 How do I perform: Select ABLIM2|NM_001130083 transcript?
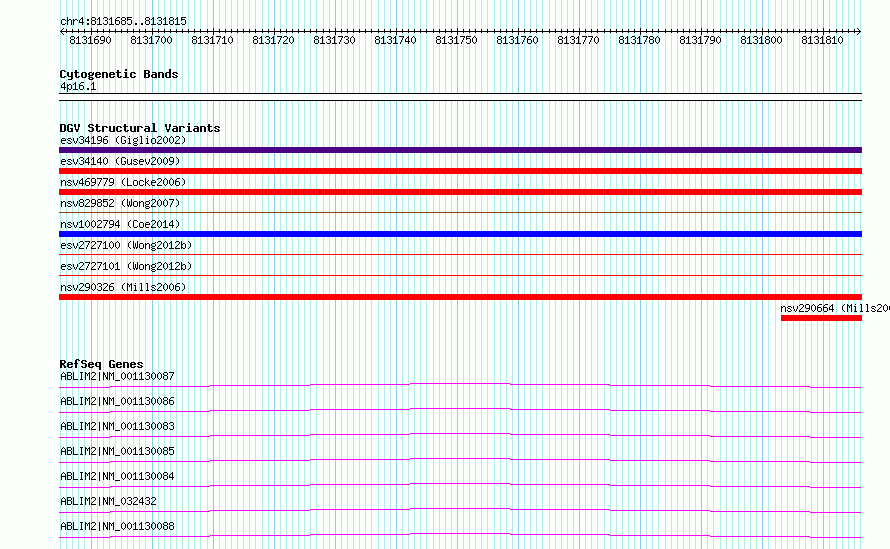[x=117, y=426]
